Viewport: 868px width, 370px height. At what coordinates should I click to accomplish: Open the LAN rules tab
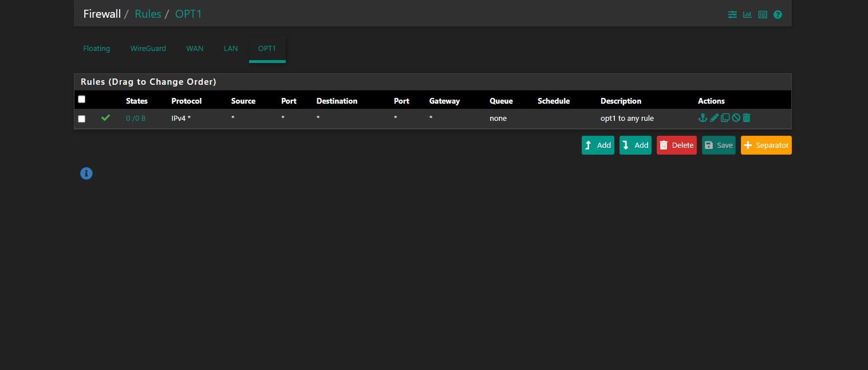tap(231, 49)
